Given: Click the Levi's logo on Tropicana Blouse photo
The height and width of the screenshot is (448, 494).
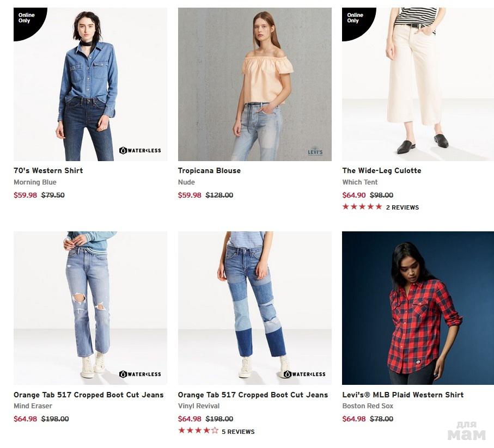Looking at the screenshot, I should pyautogui.click(x=315, y=151).
